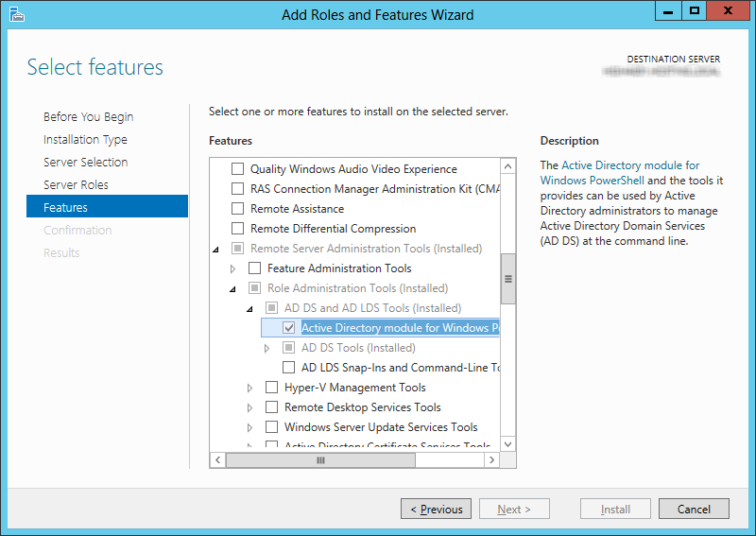
Task: Click the features list scroll down arrow
Action: pyautogui.click(x=507, y=444)
